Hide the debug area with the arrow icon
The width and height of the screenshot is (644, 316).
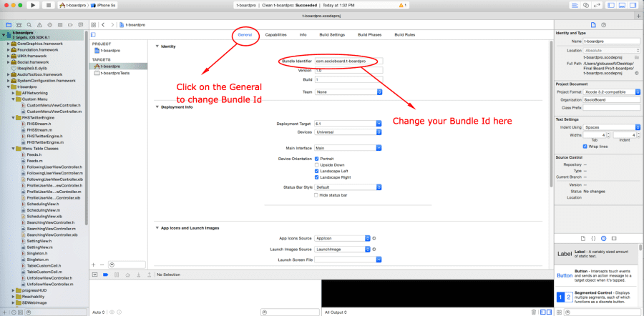click(x=95, y=275)
